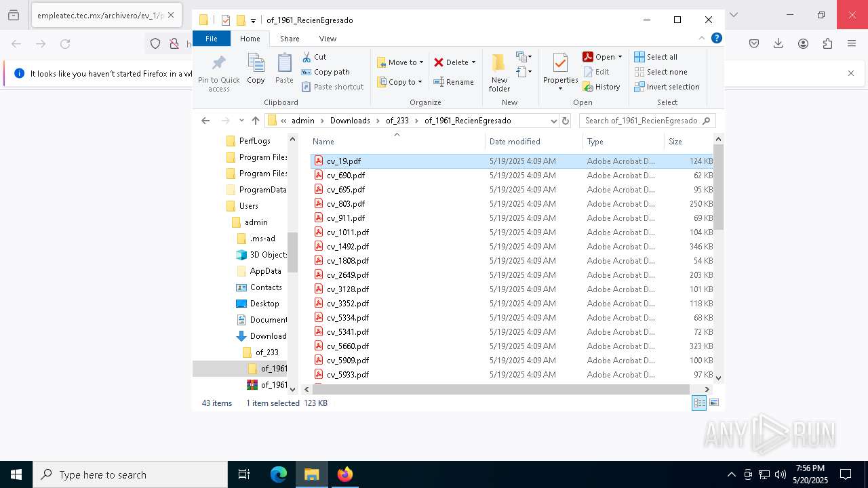The image size is (868, 488).
Task: Create a New folder
Action: (499, 73)
